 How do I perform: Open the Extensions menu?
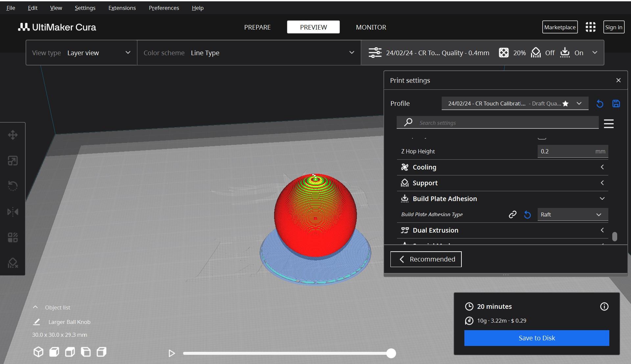122,7
